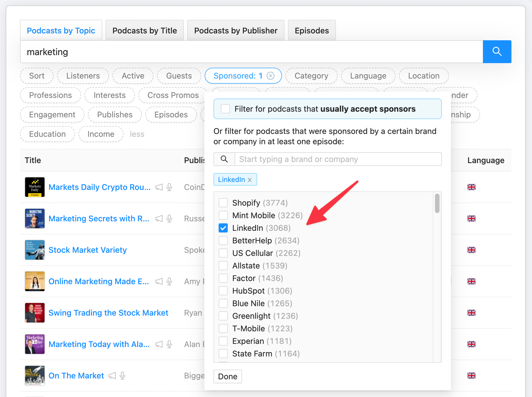Image resolution: width=532 pixels, height=397 pixels.
Task: Open the Income filter dropdown
Action: [x=101, y=134]
